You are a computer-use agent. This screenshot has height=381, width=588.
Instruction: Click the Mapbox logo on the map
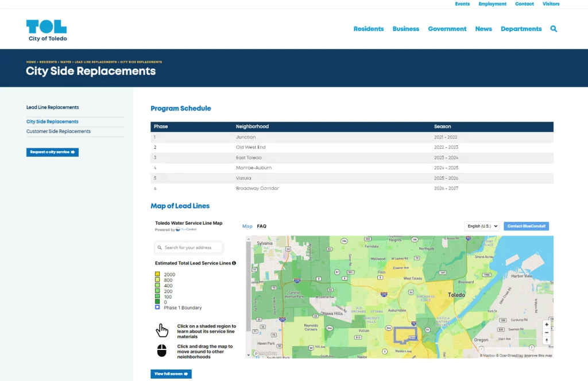click(x=265, y=353)
